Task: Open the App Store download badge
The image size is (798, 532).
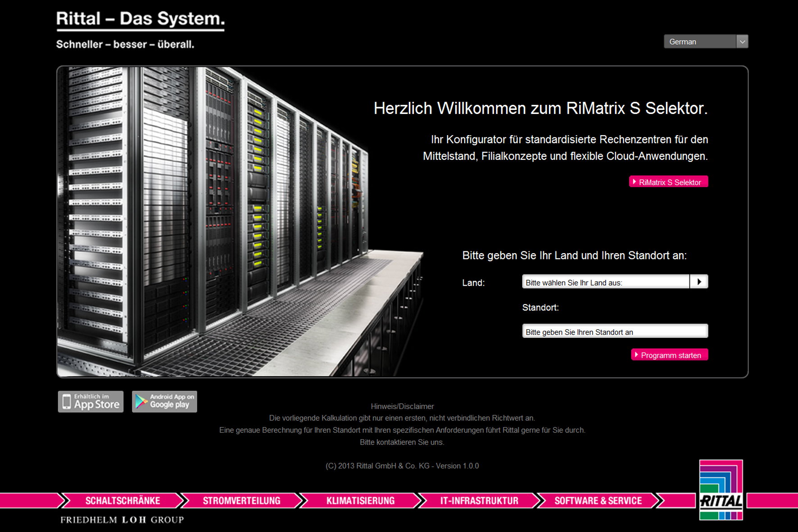Action: [x=91, y=401]
